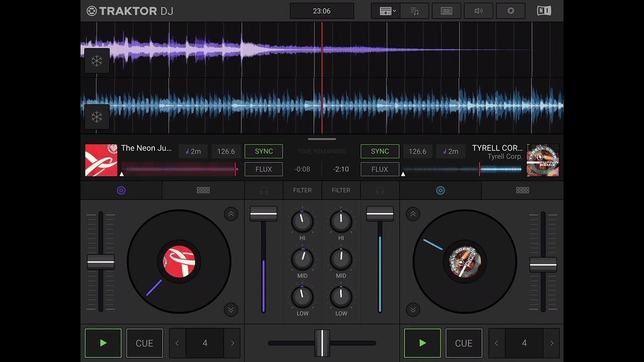Viewport: 644px width, 362px height.
Task: Open settings gear icon
Action: pyautogui.click(x=511, y=11)
